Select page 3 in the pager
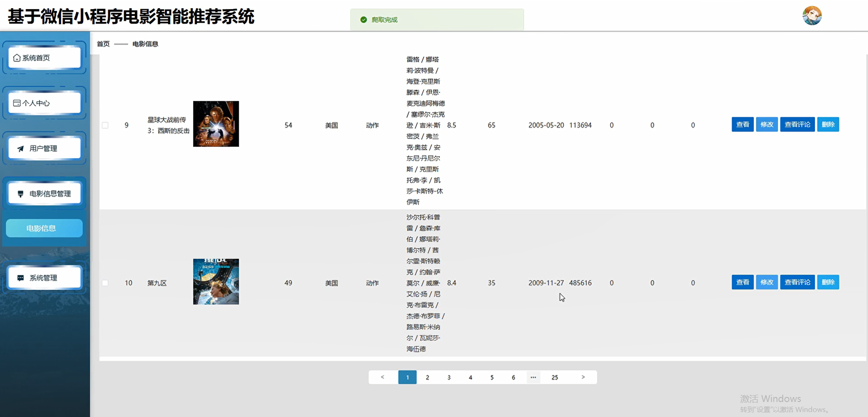This screenshot has width=868, height=417. pos(449,377)
